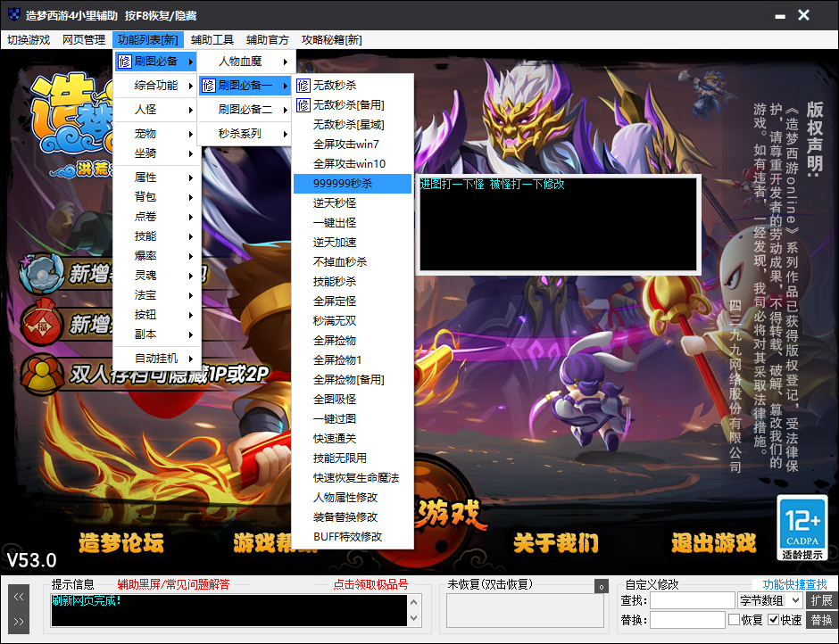This screenshot has width=839, height=644.
Task: Click the small 0 counter button above restore list
Action: [601, 586]
